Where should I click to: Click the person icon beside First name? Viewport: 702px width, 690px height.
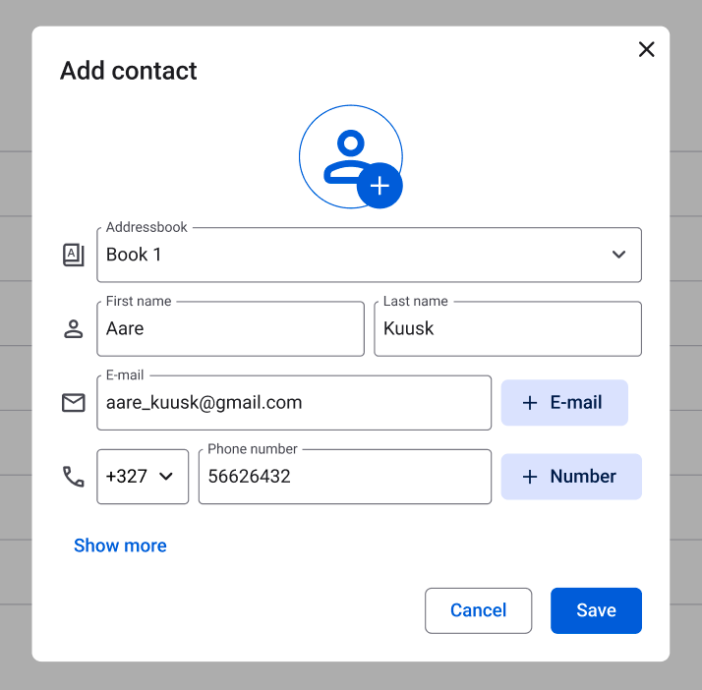73,329
